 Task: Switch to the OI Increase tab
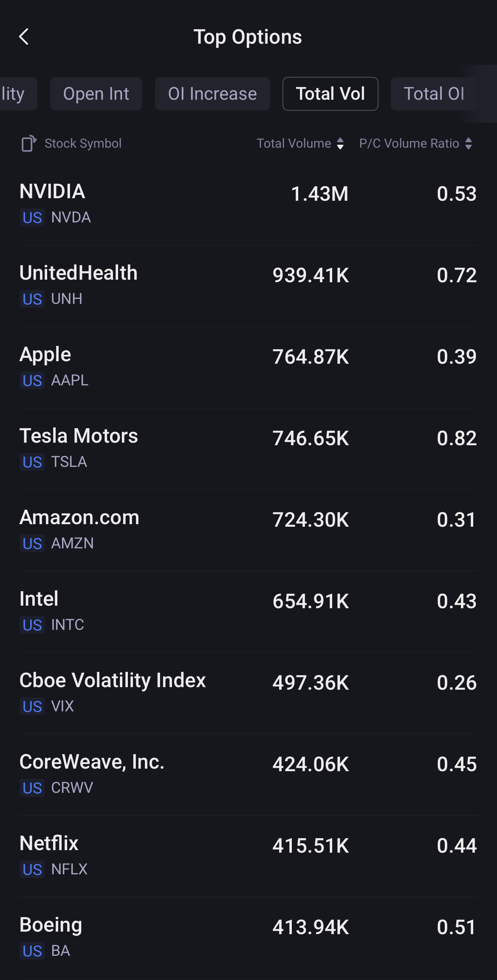[x=212, y=94]
